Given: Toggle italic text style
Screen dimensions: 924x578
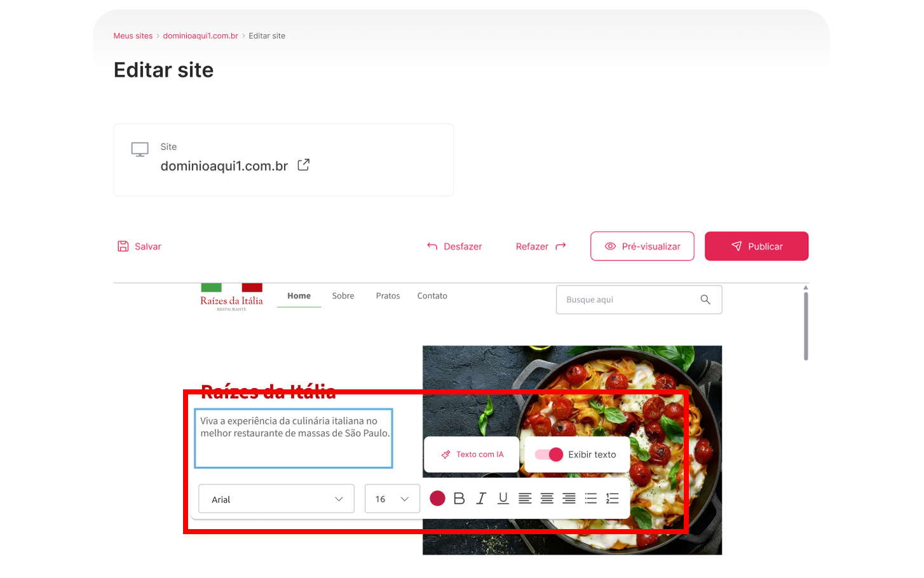Looking at the screenshot, I should 481,499.
